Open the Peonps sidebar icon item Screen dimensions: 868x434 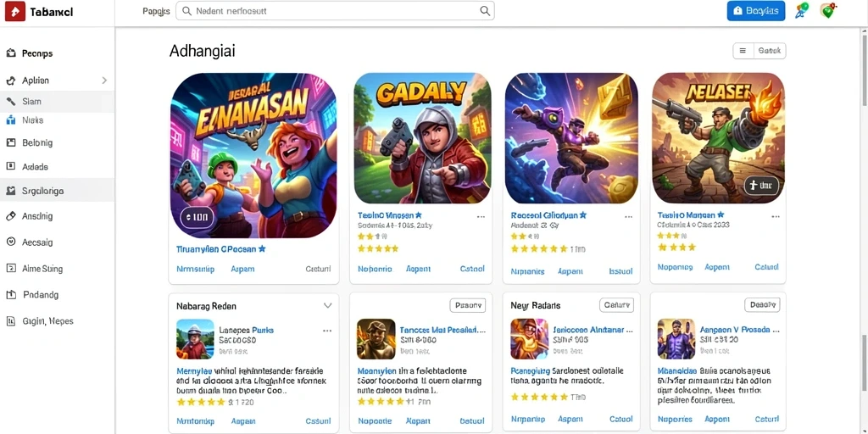(10, 53)
